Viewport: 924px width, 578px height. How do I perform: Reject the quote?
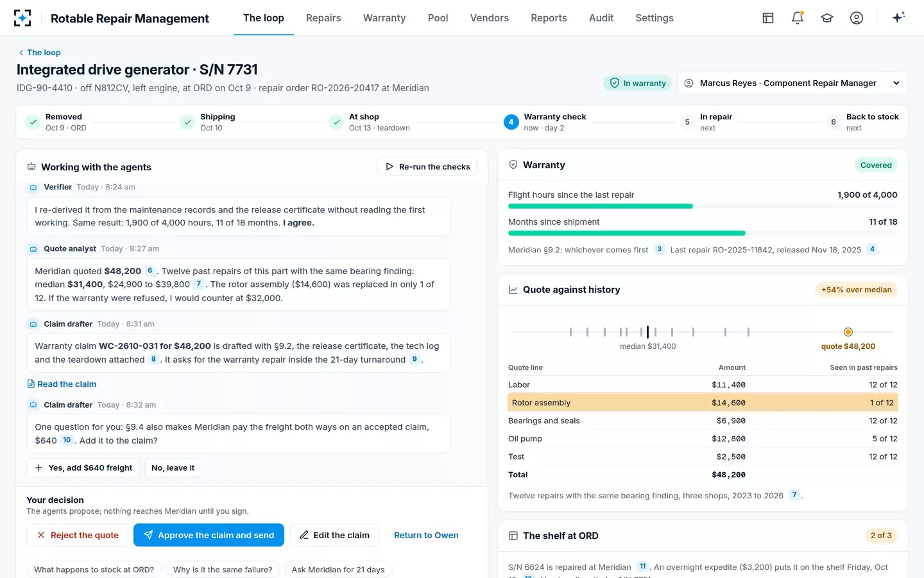(x=77, y=535)
